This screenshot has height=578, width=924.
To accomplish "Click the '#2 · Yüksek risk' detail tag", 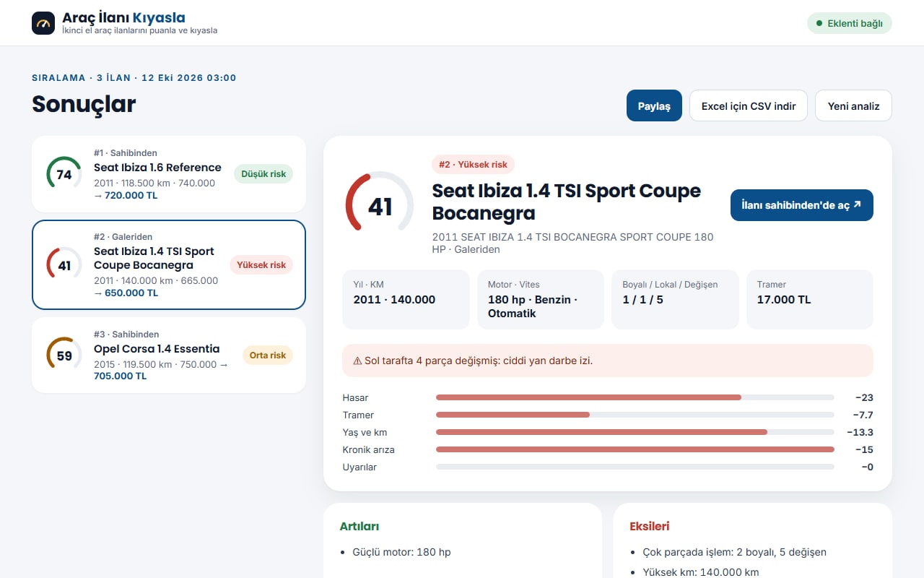I will tap(473, 165).
